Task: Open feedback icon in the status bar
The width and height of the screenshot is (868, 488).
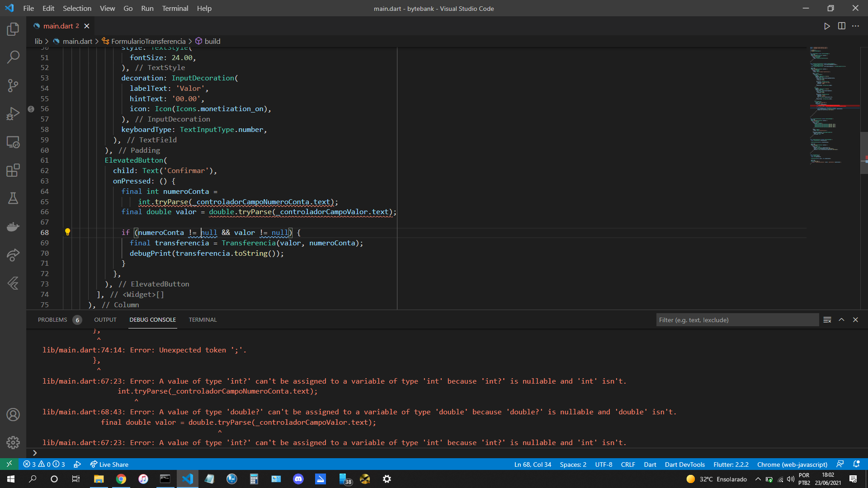Action: click(x=840, y=464)
